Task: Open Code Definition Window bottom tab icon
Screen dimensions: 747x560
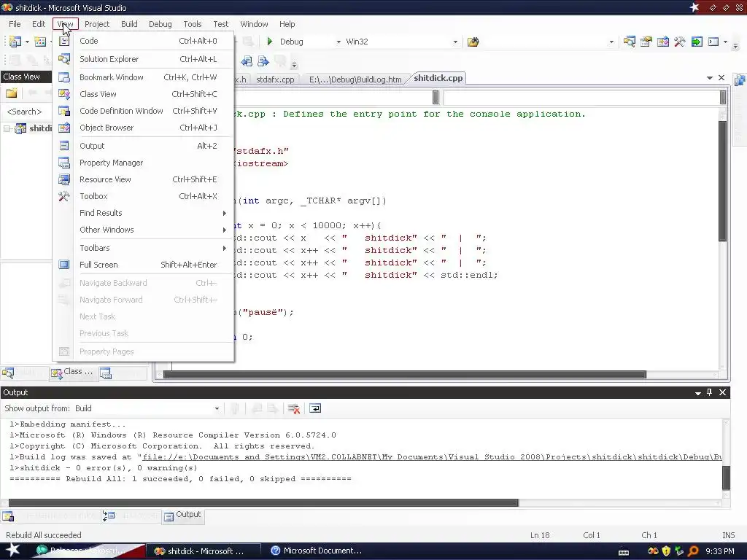Action: pyautogui.click(x=8, y=516)
